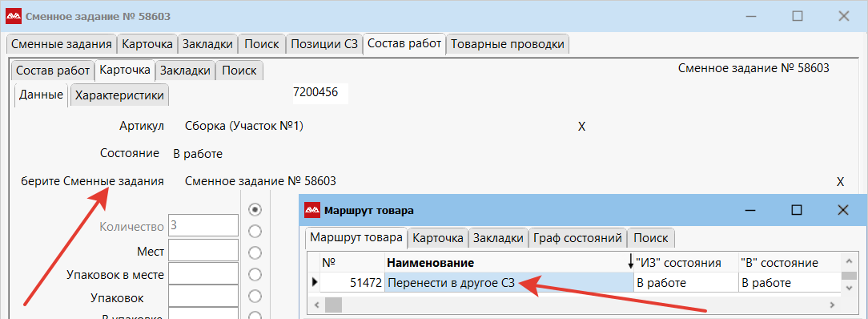868x319 pixels.
Task: Click В работе cell under "В" состояние column
Action: [790, 282]
